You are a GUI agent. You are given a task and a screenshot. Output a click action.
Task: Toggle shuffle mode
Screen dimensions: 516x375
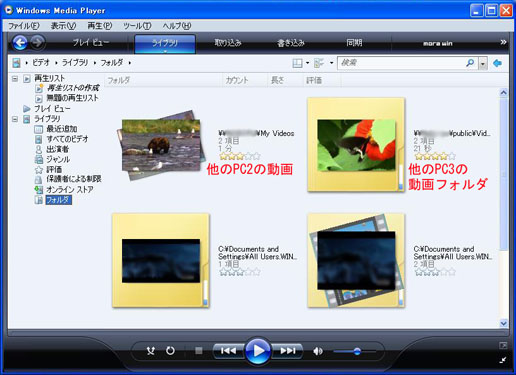coord(151,351)
